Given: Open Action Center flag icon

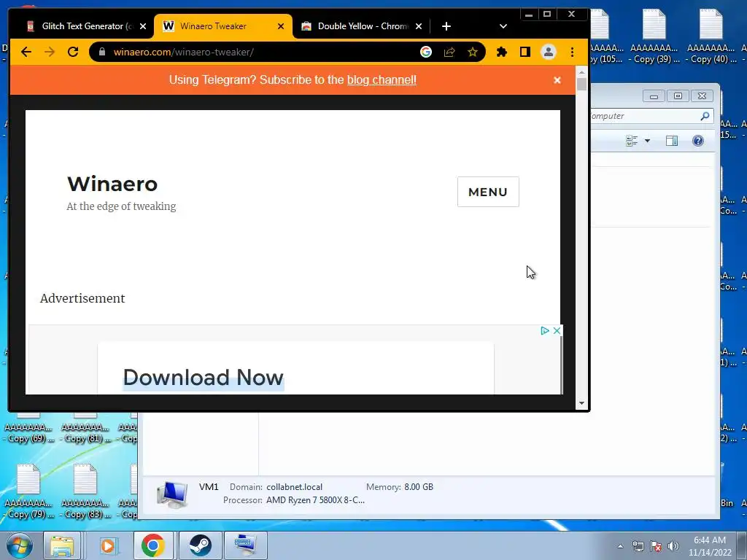Looking at the screenshot, I should click(x=656, y=546).
